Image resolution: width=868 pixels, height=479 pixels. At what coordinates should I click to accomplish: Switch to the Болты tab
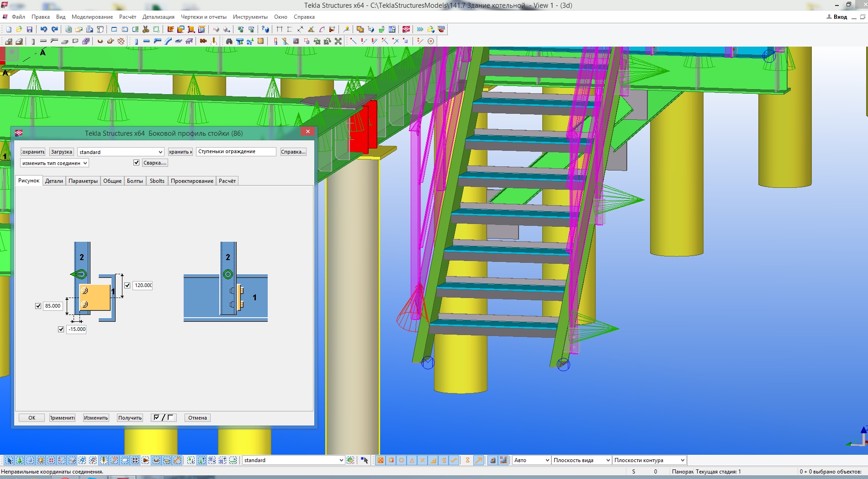coord(135,181)
